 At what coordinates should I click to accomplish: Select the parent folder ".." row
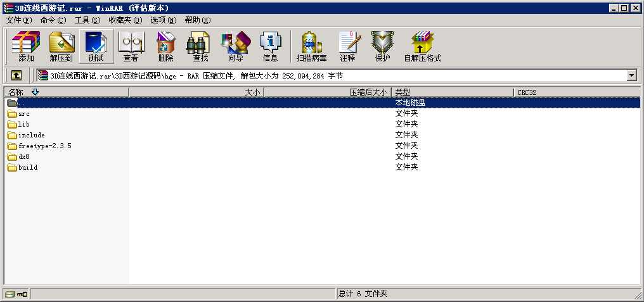pyautogui.click(x=323, y=103)
